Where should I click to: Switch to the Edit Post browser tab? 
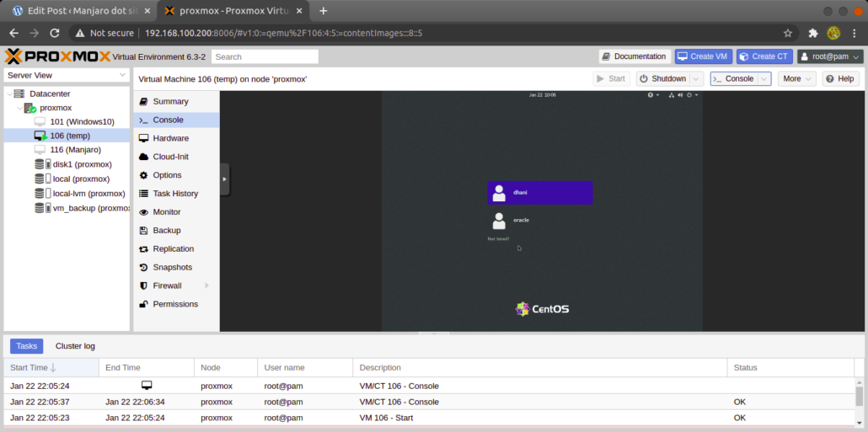pos(81,11)
